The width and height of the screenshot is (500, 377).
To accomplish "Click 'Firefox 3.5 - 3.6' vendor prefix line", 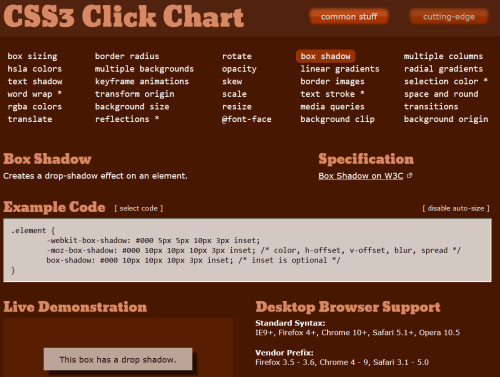I will [342, 362].
